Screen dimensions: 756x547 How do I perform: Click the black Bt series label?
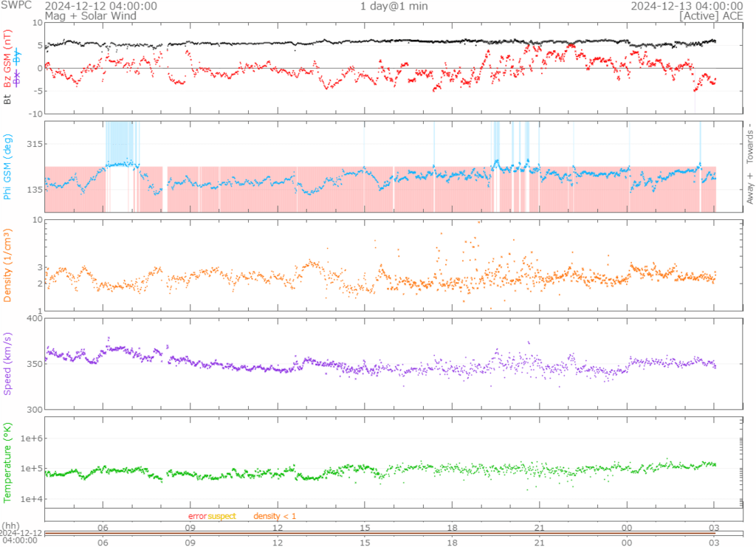click(9, 97)
